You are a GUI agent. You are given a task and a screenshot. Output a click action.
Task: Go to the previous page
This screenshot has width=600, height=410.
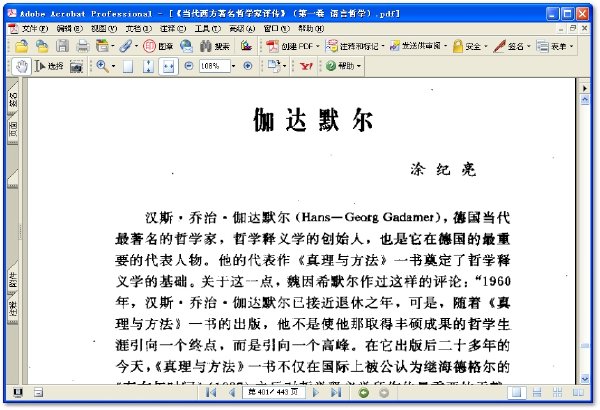point(232,392)
